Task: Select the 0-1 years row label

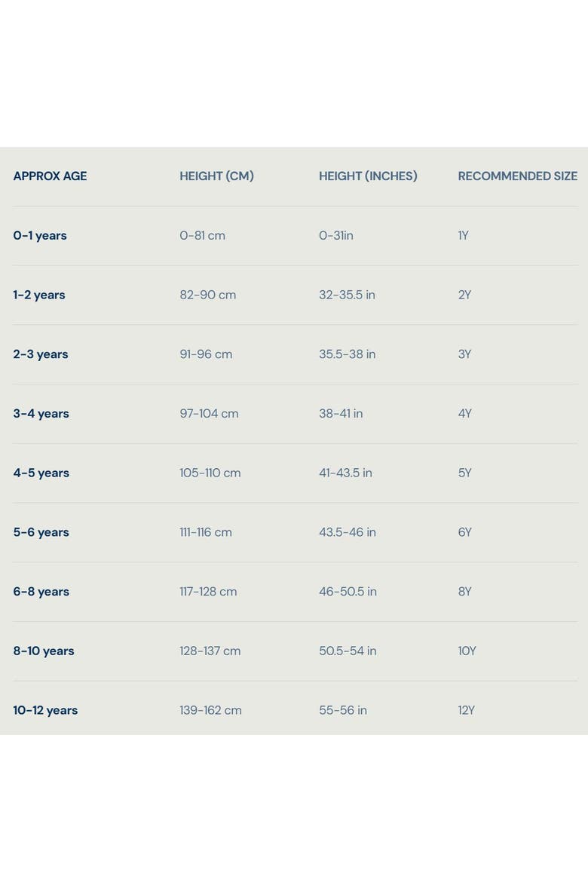Action: click(x=40, y=236)
